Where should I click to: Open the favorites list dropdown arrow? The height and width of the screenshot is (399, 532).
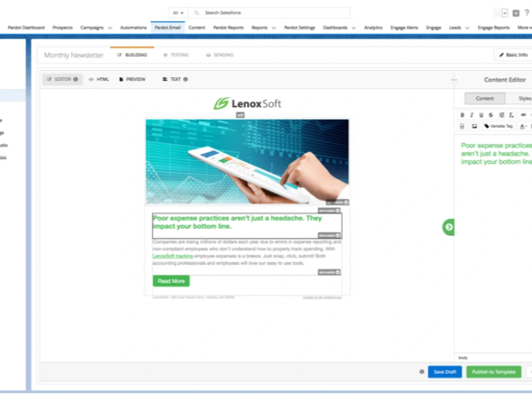click(505, 13)
